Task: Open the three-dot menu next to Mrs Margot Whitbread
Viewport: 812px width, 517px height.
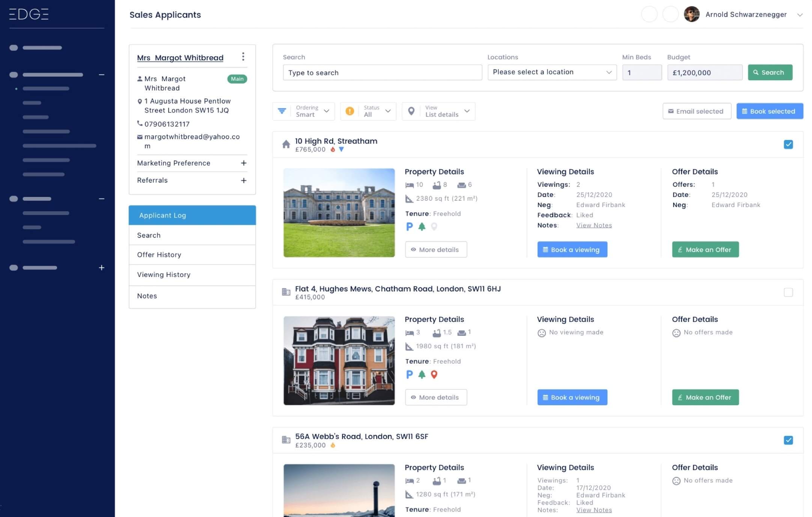Action: coord(243,57)
